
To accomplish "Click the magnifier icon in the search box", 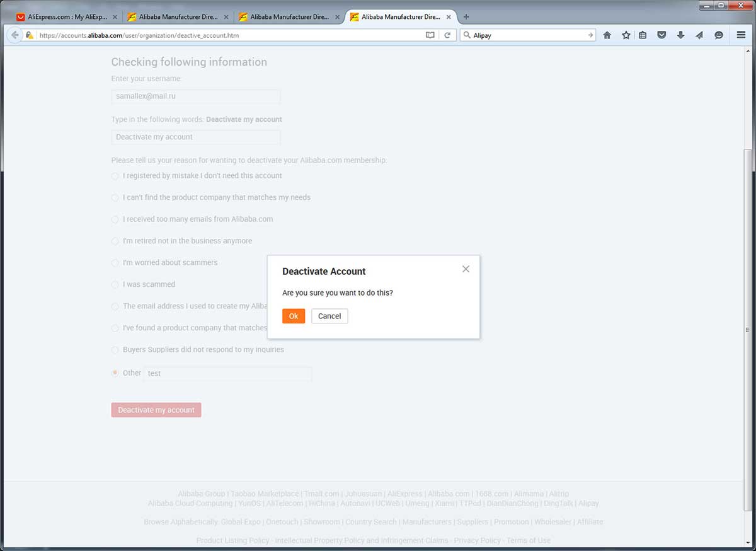I will 467,35.
